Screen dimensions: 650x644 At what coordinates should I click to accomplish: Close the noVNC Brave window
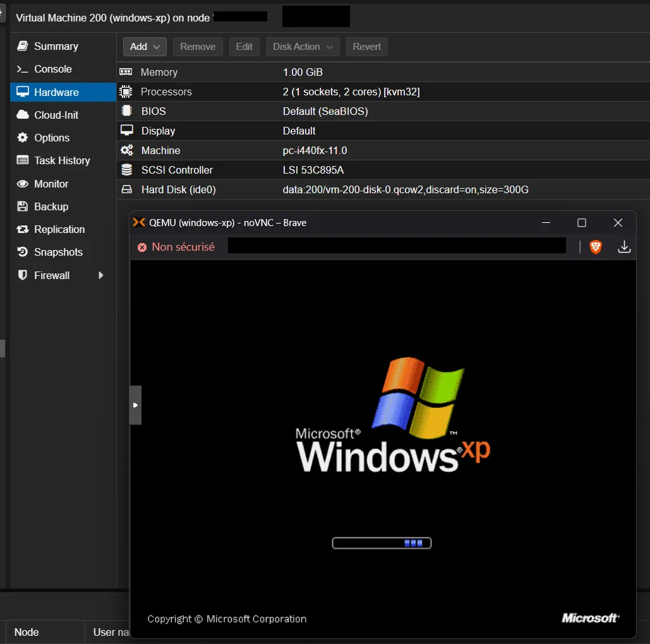618,222
